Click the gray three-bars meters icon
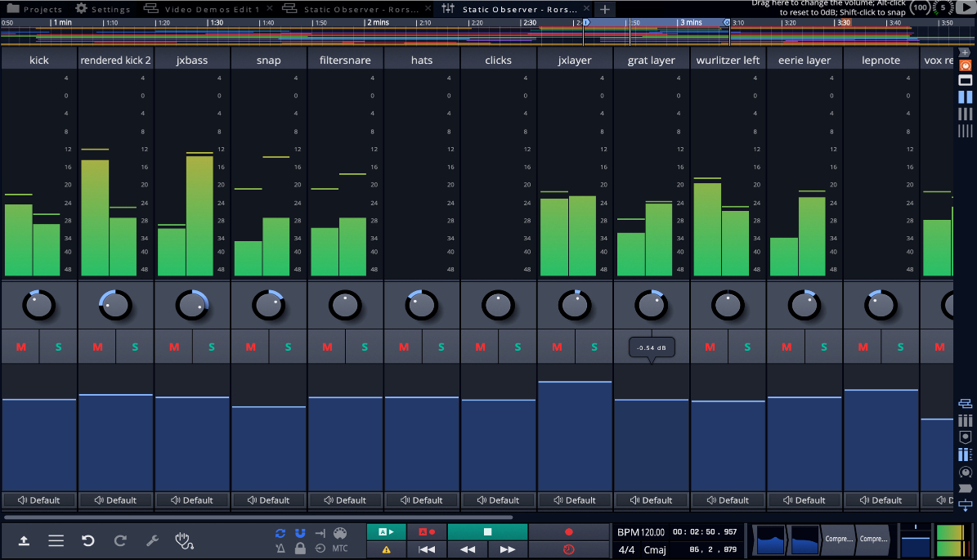The image size is (977, 560). pos(966,420)
